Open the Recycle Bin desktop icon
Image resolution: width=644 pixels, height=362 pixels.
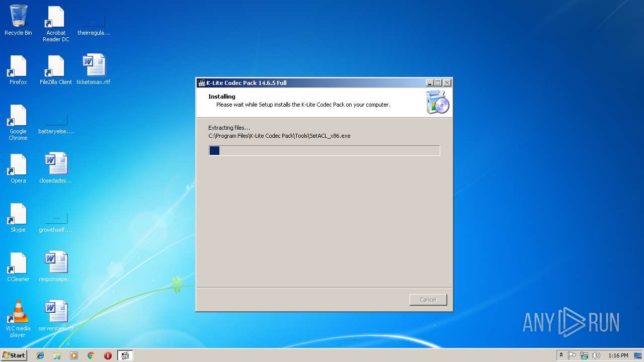[x=18, y=21]
